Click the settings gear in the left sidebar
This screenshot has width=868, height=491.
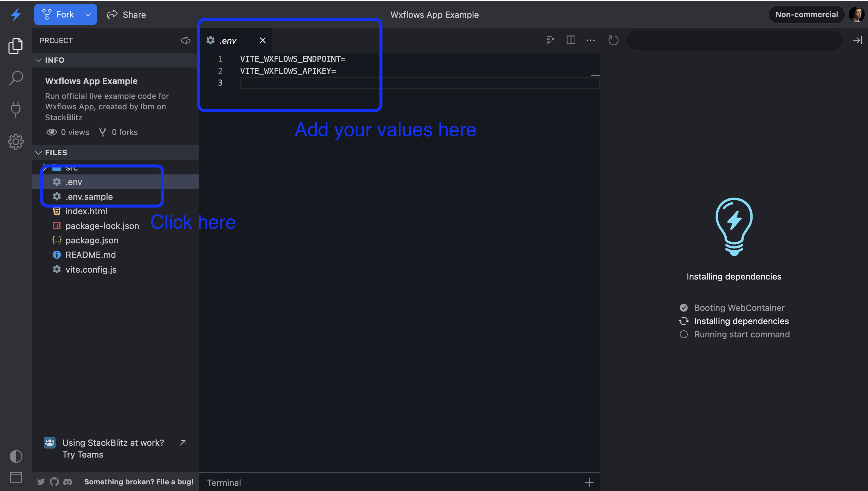(15, 142)
